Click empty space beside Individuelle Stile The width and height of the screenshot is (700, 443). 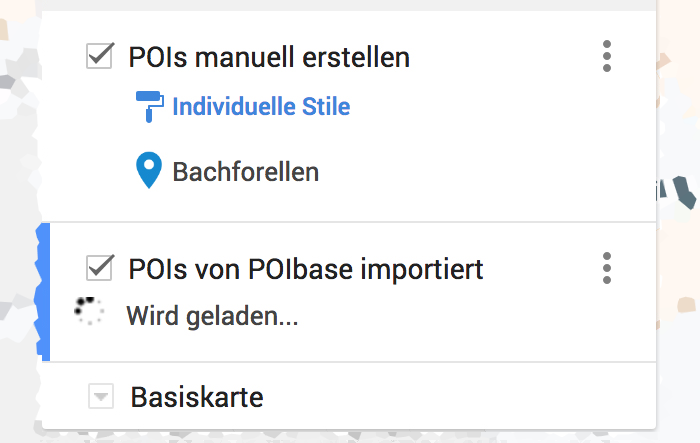(480, 106)
